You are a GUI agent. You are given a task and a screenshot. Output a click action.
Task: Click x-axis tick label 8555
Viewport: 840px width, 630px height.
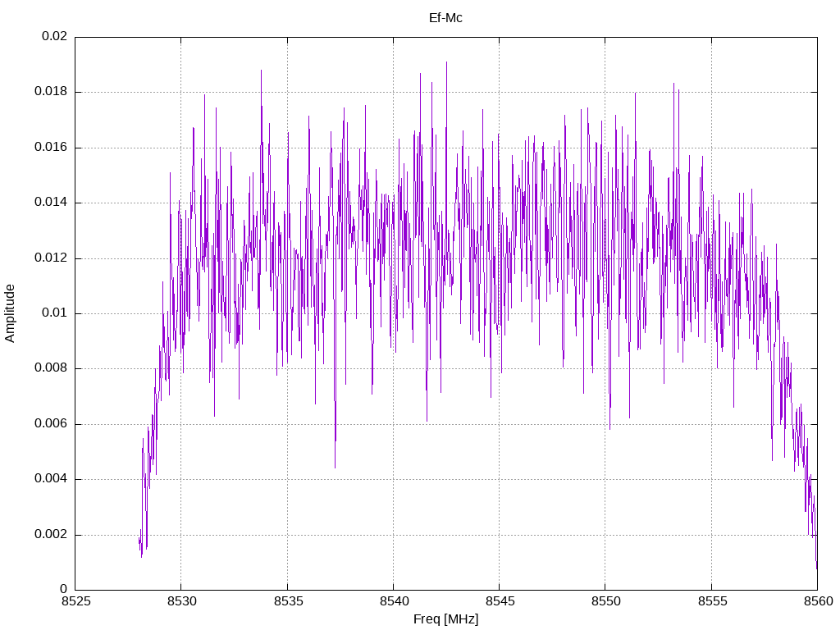(711, 601)
